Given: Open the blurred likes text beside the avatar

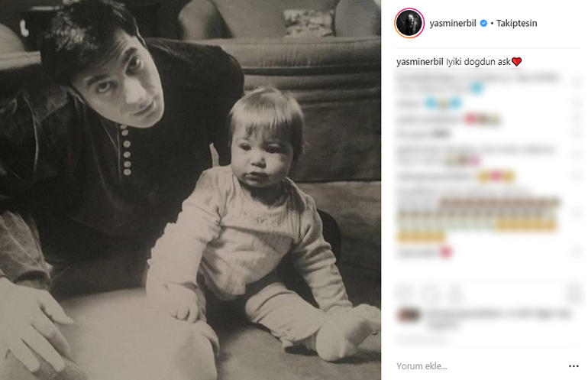Looking at the screenshot, I should coord(499,318).
